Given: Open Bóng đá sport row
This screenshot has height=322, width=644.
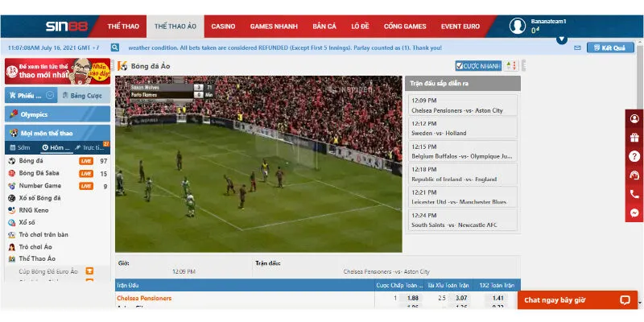Looking at the screenshot, I should [57, 161].
